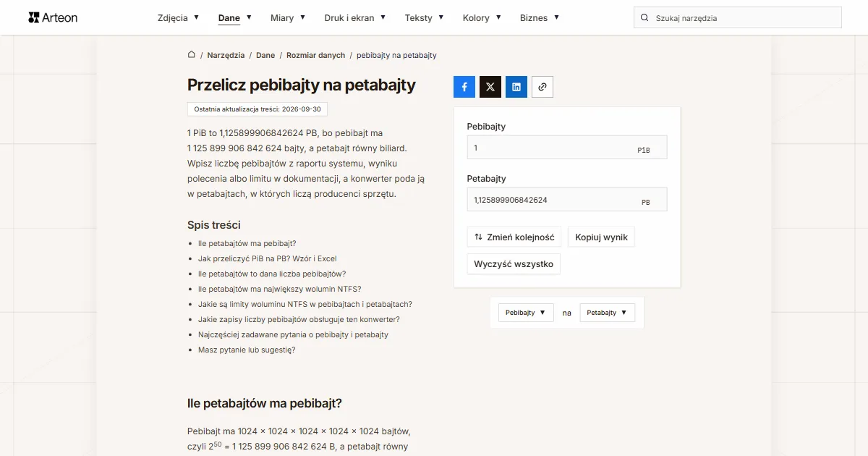Jump to Jakie zapisy liczby pebibajtów
Screen dimensions: 868x456
coord(299,319)
